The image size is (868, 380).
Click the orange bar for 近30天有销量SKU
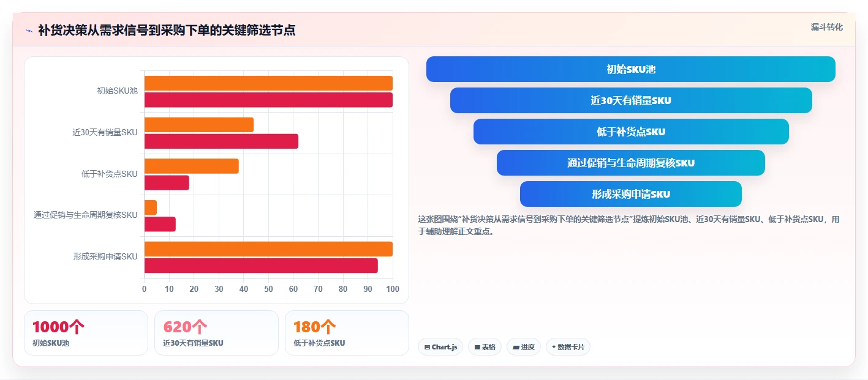click(199, 125)
